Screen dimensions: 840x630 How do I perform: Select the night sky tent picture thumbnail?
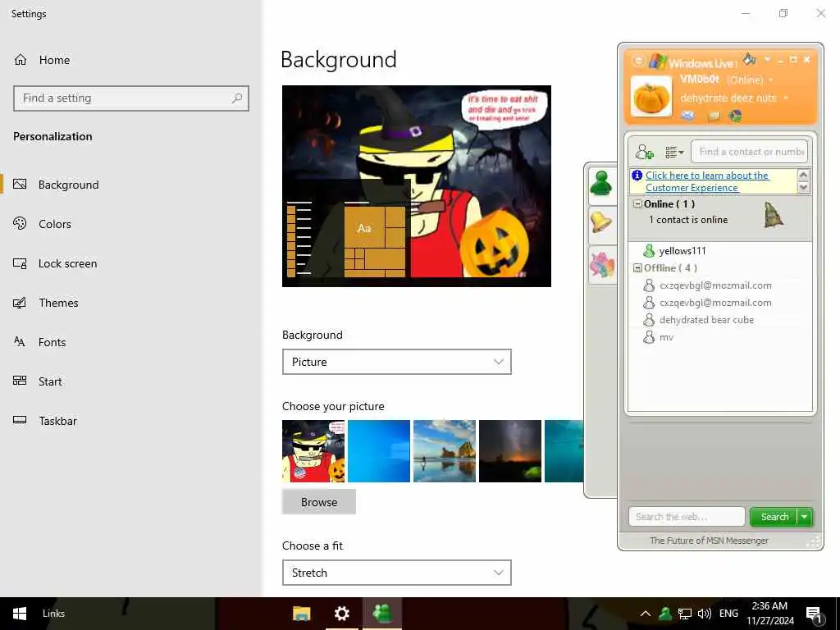[510, 451]
